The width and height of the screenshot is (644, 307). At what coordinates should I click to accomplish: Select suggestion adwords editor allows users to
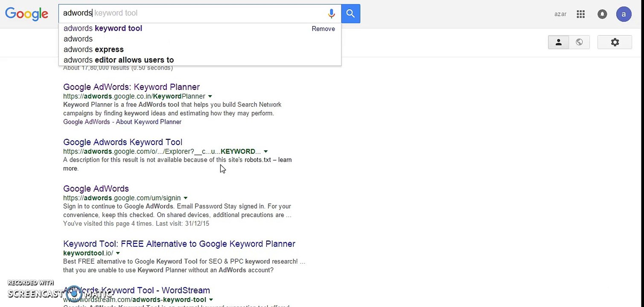[119, 60]
